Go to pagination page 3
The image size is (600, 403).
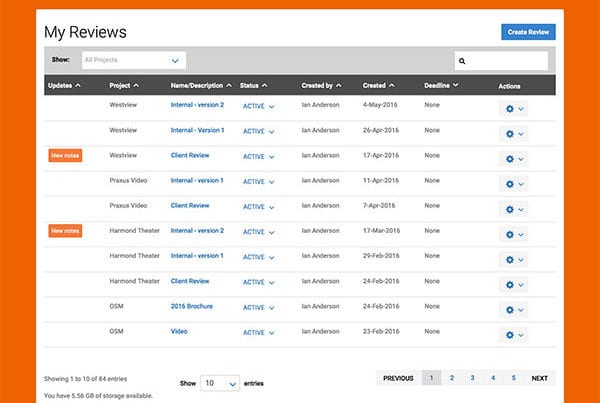tap(473, 378)
